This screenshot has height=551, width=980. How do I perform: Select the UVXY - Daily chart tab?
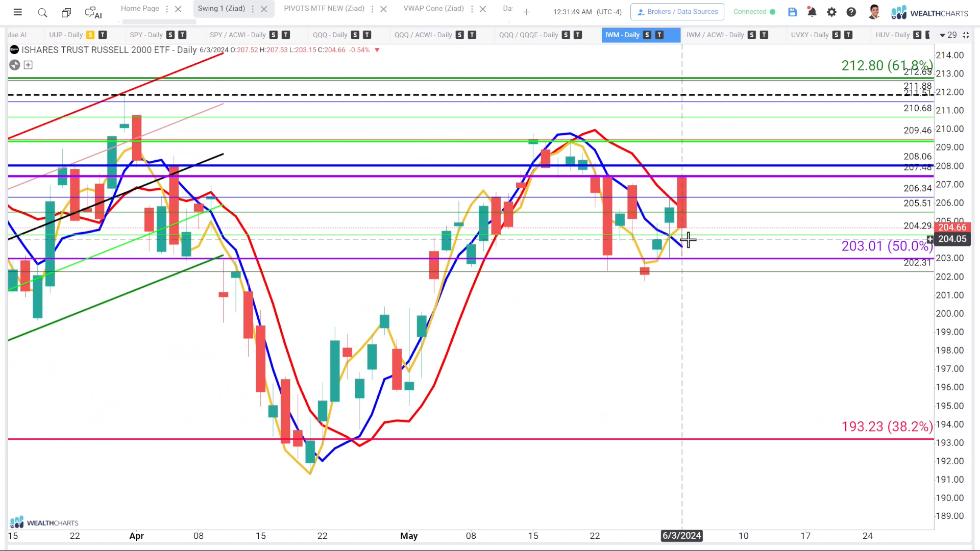[810, 35]
